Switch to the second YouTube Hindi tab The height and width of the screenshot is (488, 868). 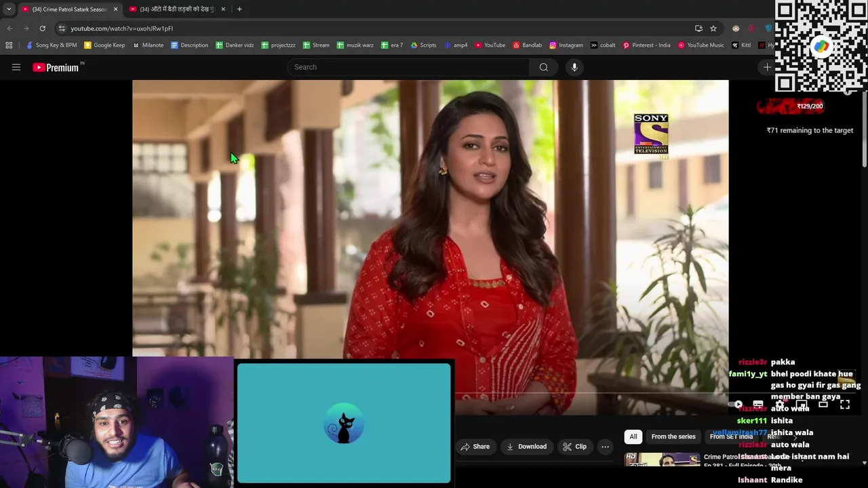pos(177,9)
